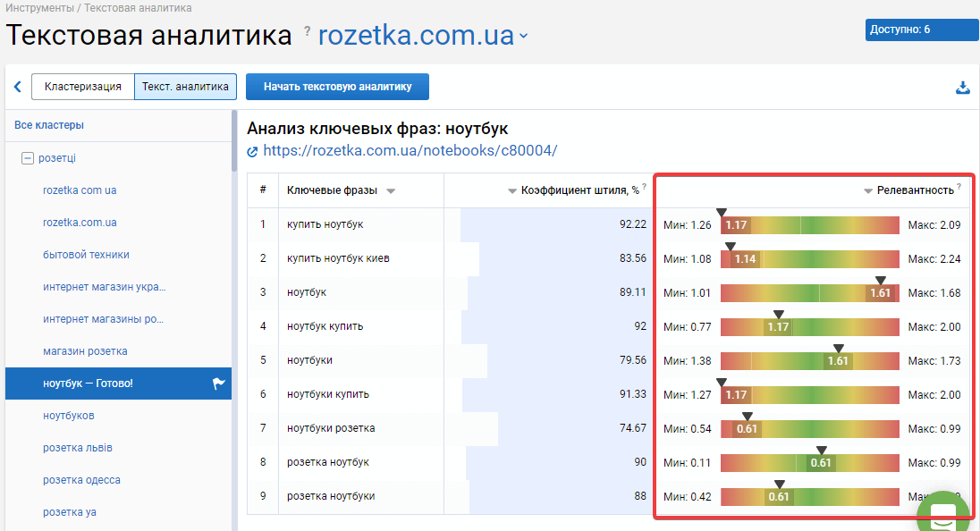The image size is (980, 531).
Task: Click Макс: 2.24 value
Action: [x=934, y=258]
